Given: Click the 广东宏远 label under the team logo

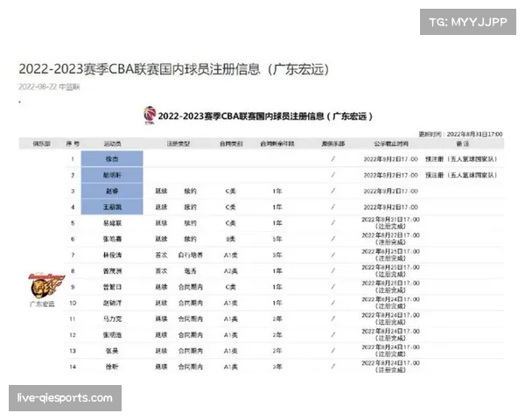Looking at the screenshot, I should [42, 304].
